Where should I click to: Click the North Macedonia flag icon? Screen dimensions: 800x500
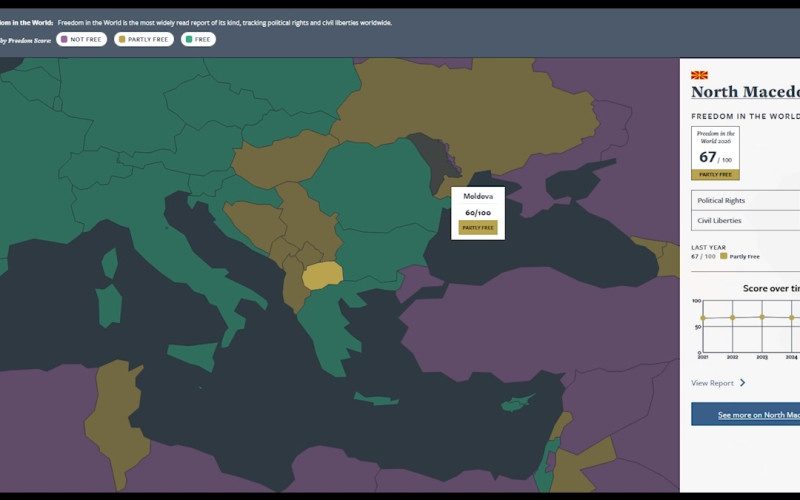point(699,75)
